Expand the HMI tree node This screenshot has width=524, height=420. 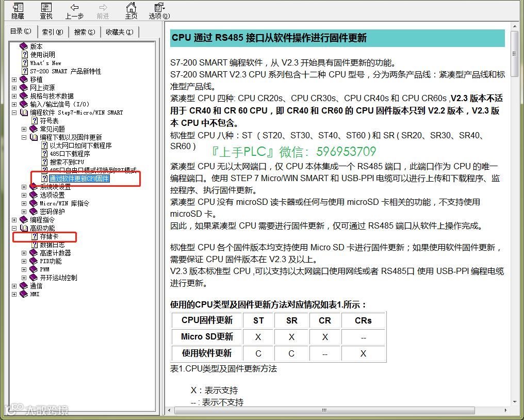click(14, 294)
